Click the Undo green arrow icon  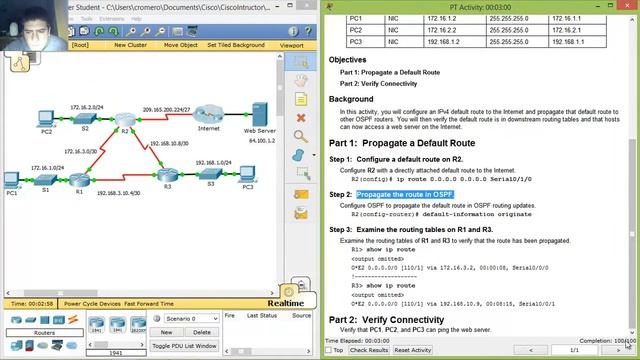point(99,31)
